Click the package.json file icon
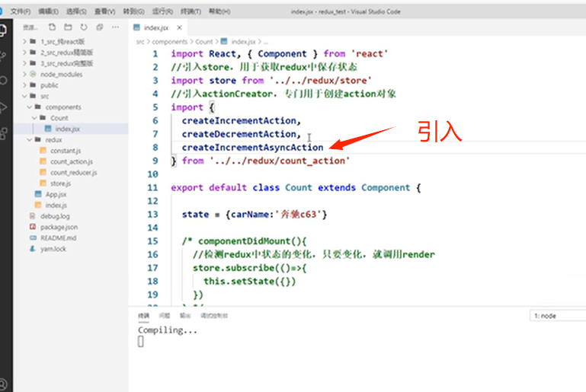The width and height of the screenshot is (586, 392). 33,227
